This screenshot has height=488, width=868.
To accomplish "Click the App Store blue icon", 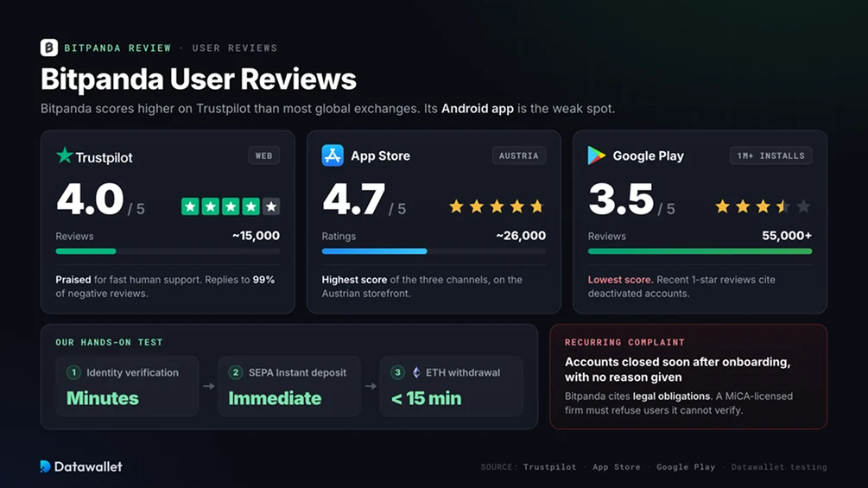I will tap(333, 155).
